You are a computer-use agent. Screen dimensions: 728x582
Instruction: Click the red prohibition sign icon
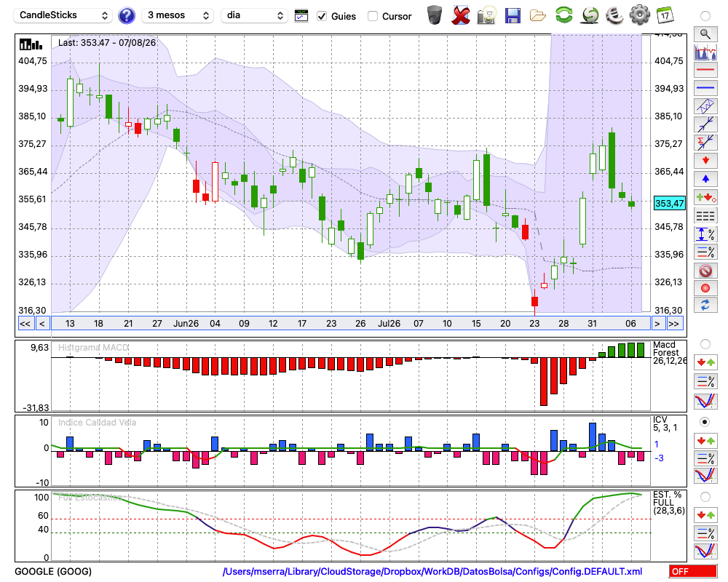pyautogui.click(x=705, y=270)
